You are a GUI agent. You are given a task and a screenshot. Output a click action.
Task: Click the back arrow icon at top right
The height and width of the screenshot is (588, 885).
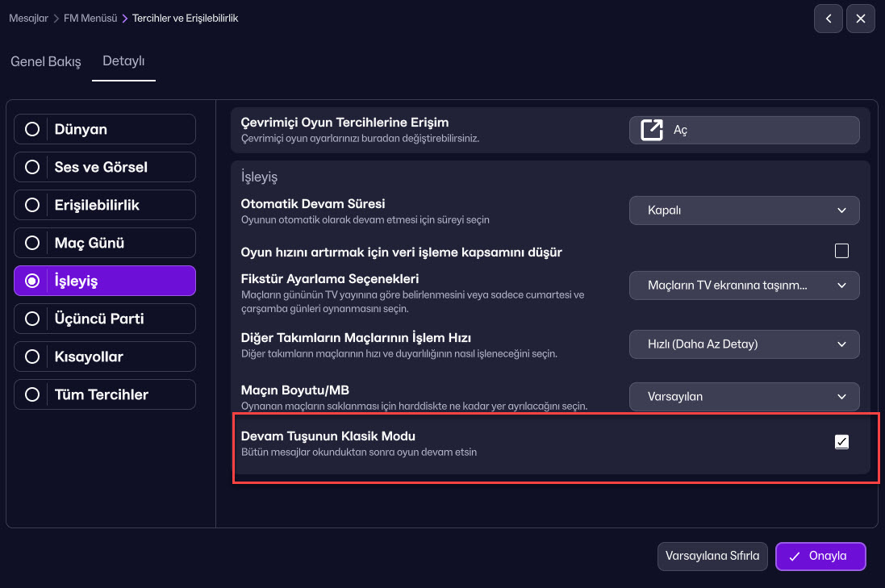(828, 19)
